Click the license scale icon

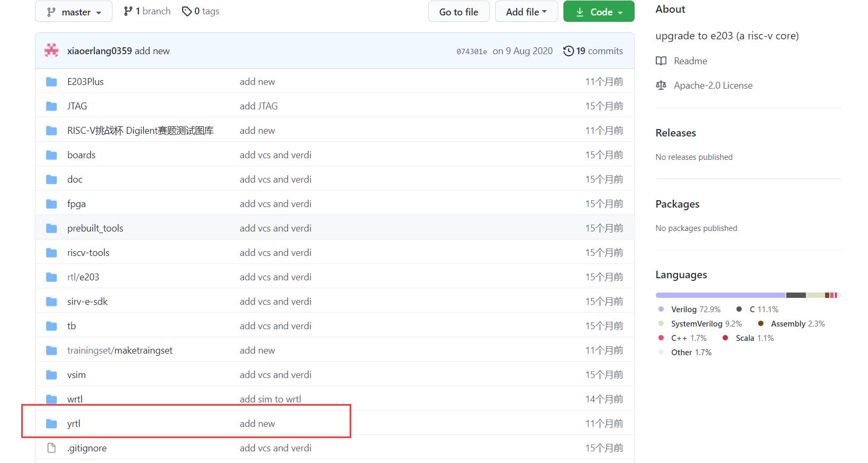pos(661,85)
